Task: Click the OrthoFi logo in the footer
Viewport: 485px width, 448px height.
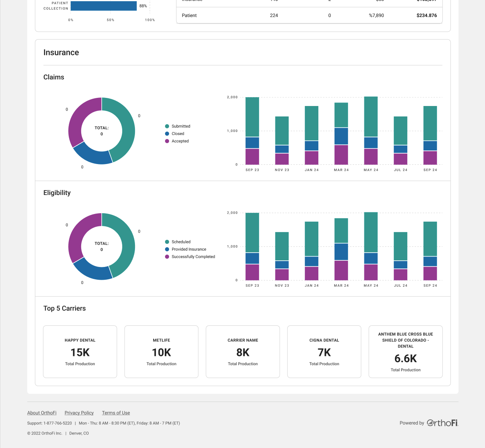Action: (x=442, y=423)
